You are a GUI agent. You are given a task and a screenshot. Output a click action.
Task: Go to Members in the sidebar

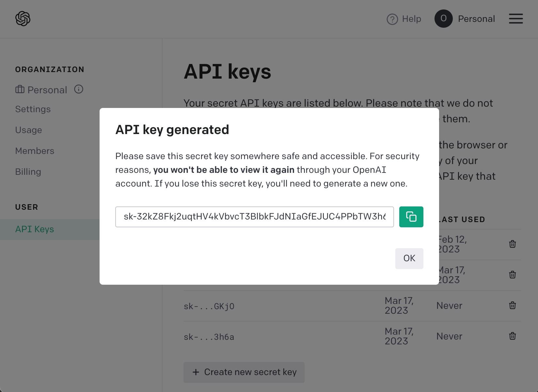35,151
